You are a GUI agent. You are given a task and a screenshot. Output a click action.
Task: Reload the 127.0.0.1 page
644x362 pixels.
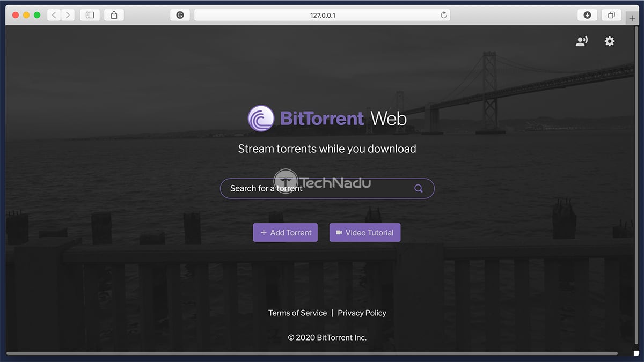443,15
